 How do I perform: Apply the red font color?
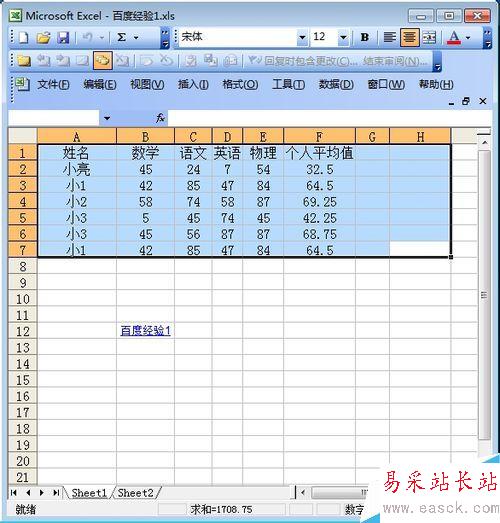click(454, 37)
